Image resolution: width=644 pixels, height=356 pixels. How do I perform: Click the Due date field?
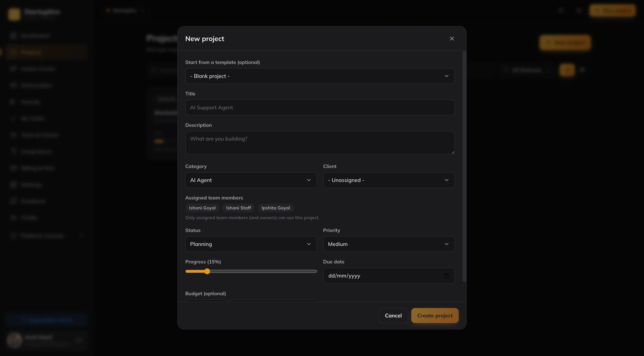point(389,276)
